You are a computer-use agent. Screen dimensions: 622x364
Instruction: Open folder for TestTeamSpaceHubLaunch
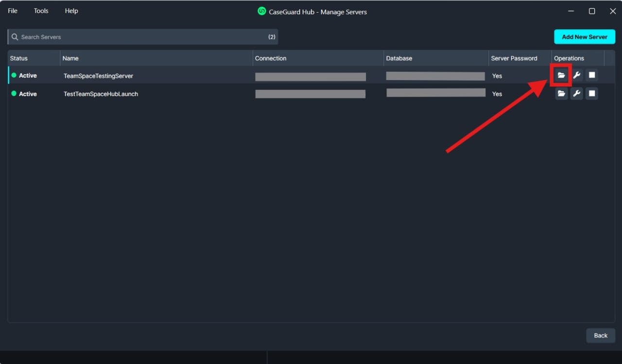click(x=561, y=94)
